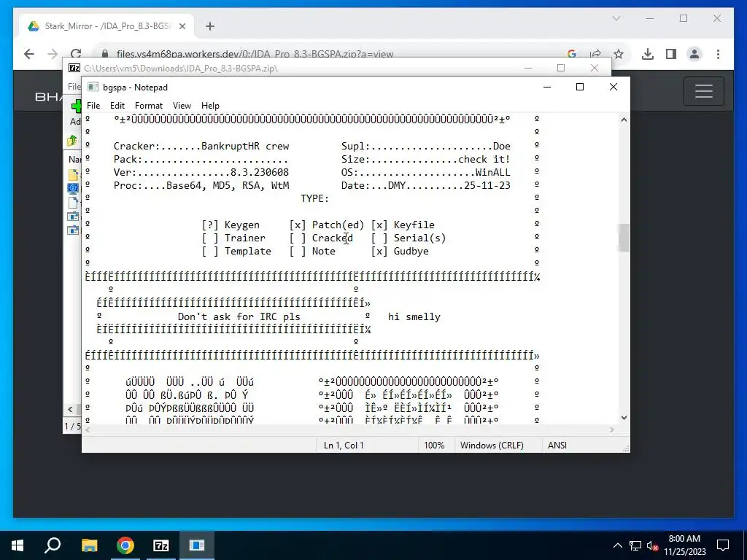
Task: Close the Stark_Mirror browser tab
Action: (182, 26)
